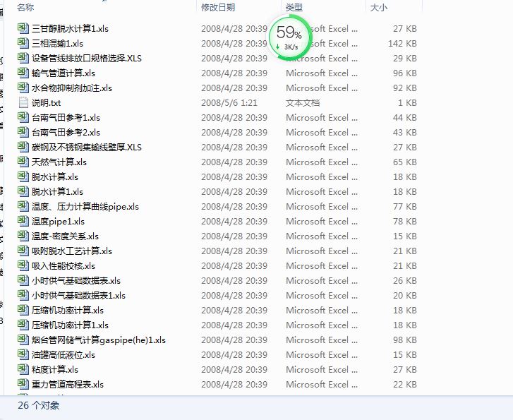This screenshot has width=513, height=420.
Task: Click the 98 KB size cell
Action: pyautogui.click(x=405, y=340)
